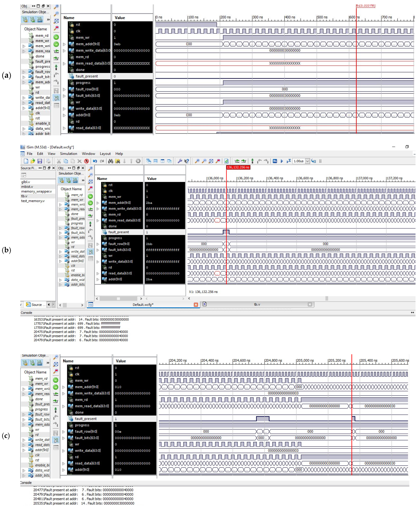Screen dimensions: 420x508
Task: Close the Default.wcfg tab
Action: pyautogui.click(x=196, y=305)
